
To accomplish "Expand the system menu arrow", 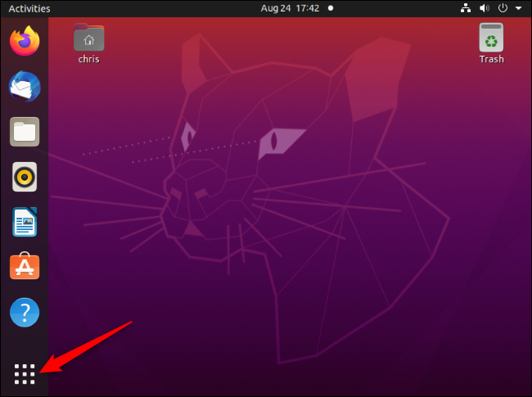I will point(518,8).
